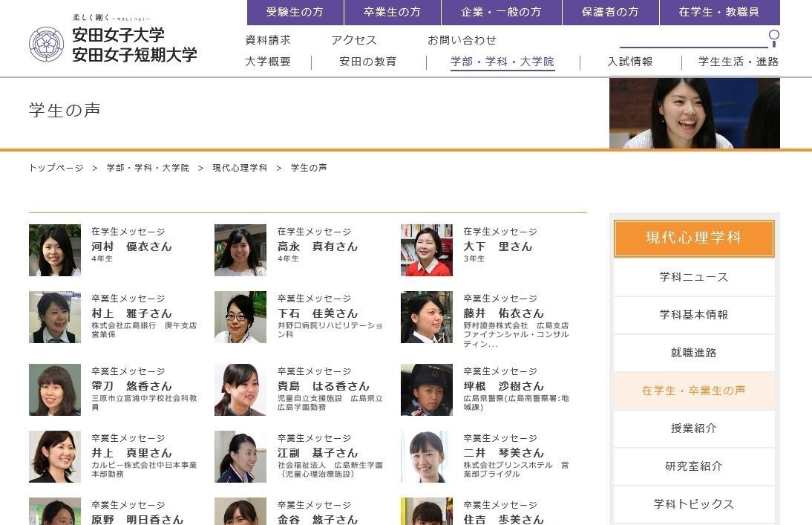The width and height of the screenshot is (812, 525).
Task: Click the アクセス link
Action: pyautogui.click(x=354, y=40)
